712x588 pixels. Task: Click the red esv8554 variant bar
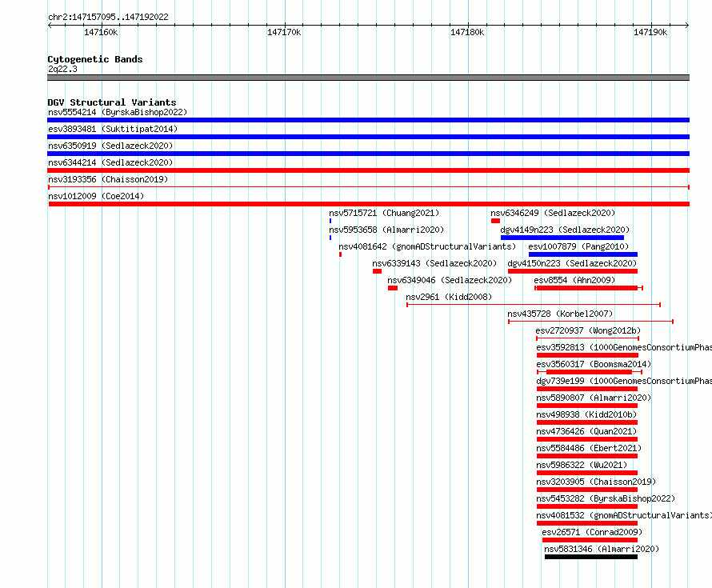coord(587,288)
